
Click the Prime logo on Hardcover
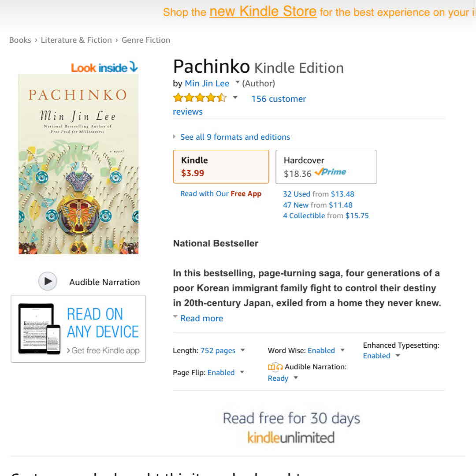pyautogui.click(x=331, y=172)
